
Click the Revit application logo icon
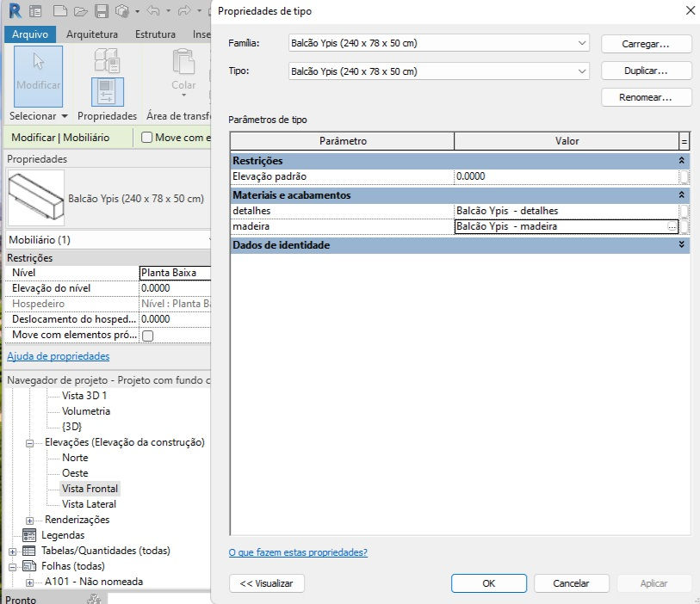click(x=15, y=10)
